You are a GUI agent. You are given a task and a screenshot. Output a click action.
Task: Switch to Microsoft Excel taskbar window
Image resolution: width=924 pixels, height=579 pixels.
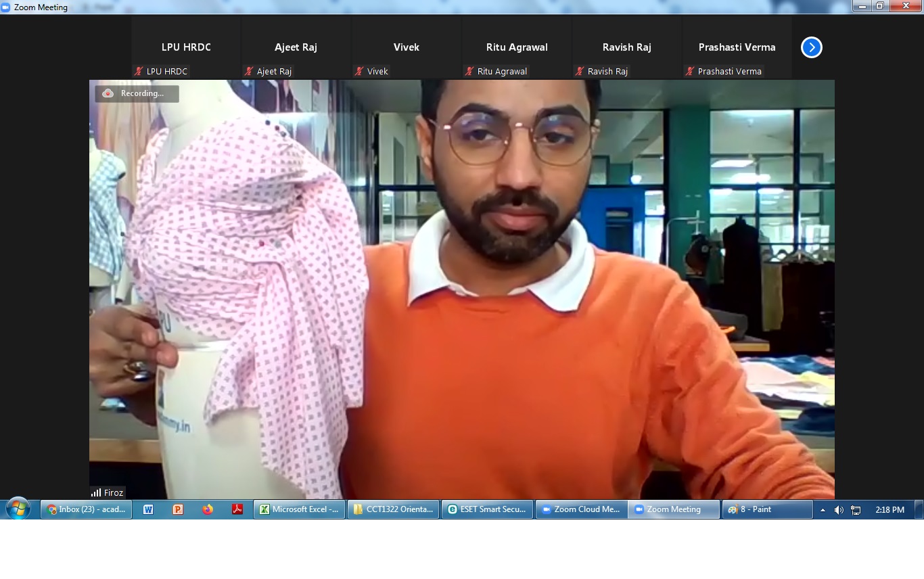(x=300, y=509)
